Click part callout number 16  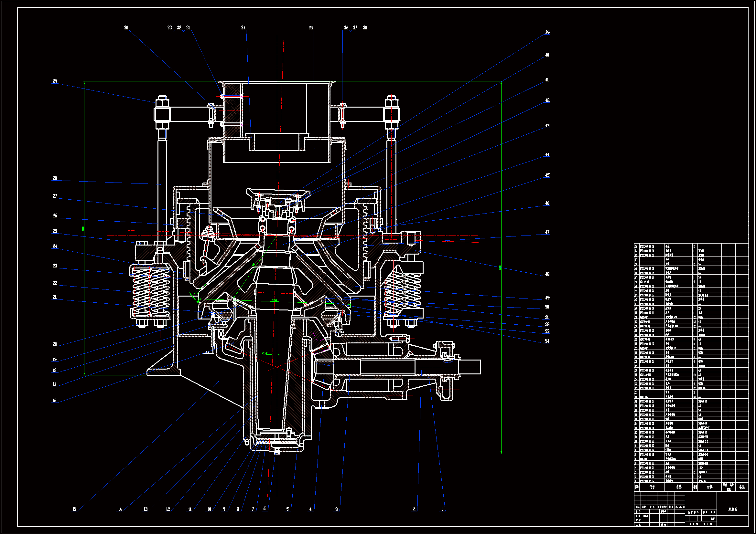tap(55, 400)
